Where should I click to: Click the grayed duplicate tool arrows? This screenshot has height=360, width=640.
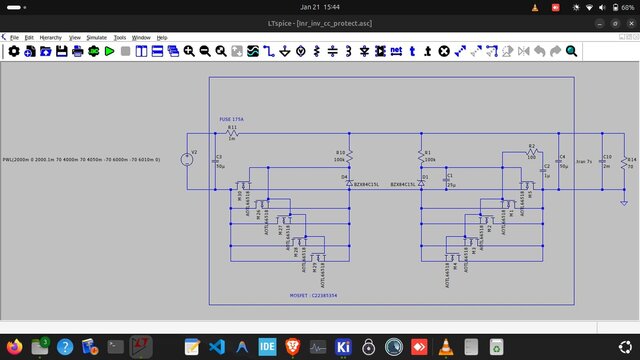[476, 51]
